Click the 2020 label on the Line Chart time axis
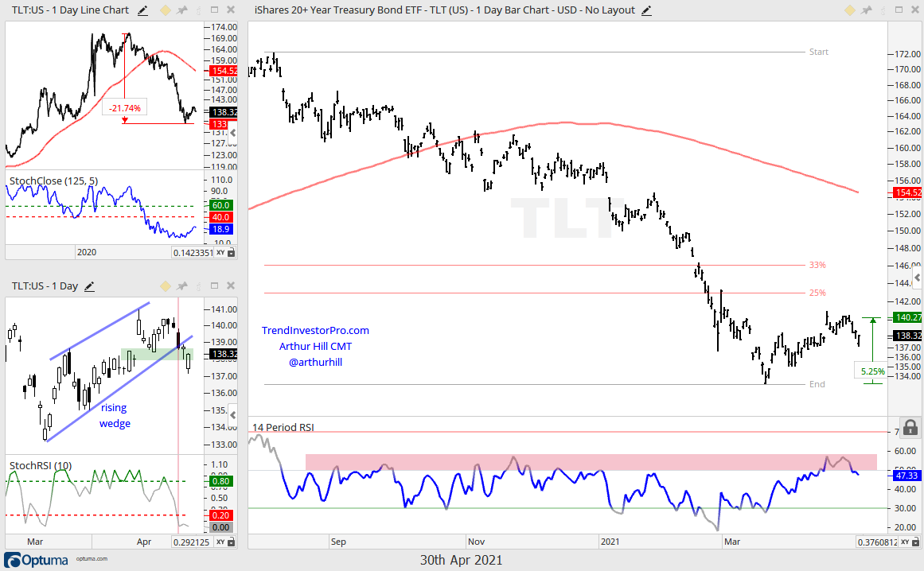The width and height of the screenshot is (924, 571). point(87,252)
